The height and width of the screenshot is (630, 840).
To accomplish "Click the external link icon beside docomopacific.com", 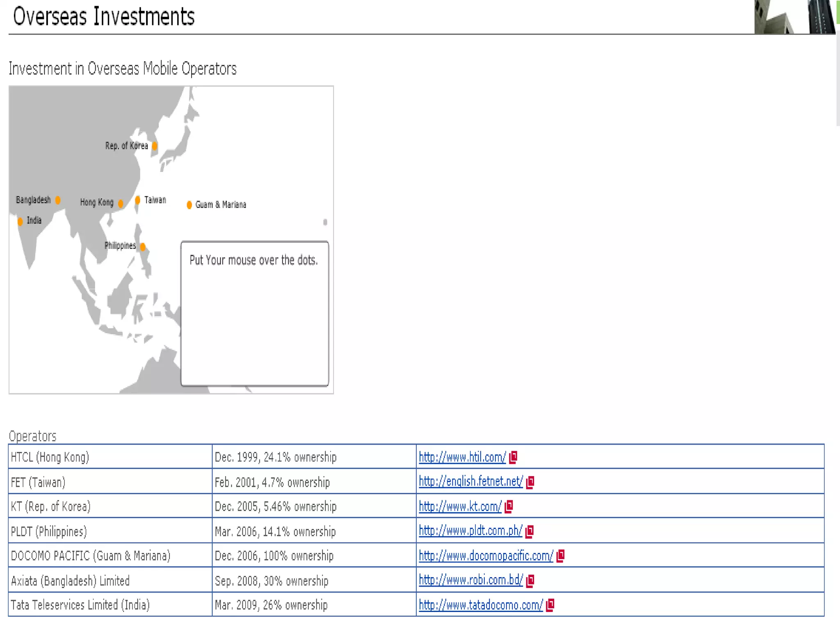I will pyautogui.click(x=560, y=556).
